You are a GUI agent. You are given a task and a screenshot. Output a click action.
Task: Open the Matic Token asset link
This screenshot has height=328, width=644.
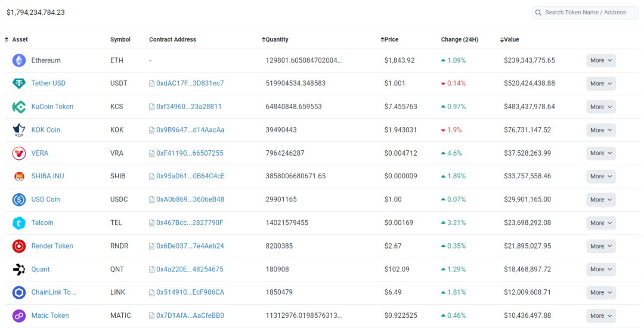50,315
